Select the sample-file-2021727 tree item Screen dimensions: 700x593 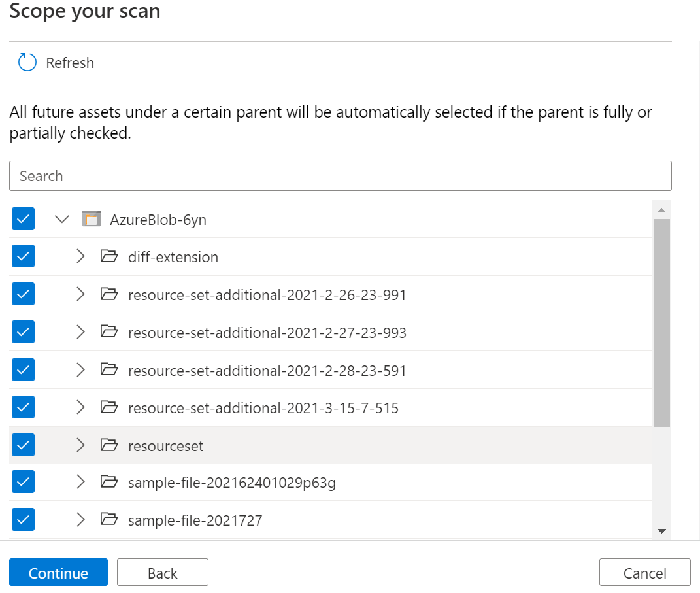pyautogui.click(x=195, y=520)
